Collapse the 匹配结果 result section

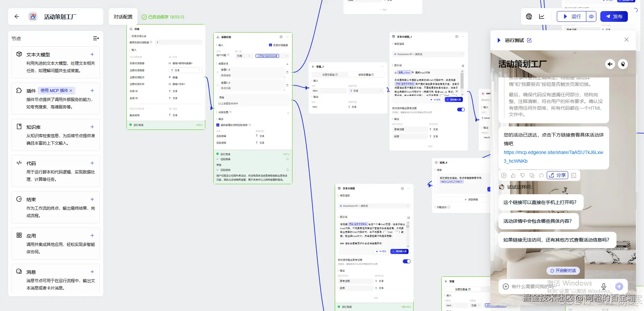tap(217, 159)
